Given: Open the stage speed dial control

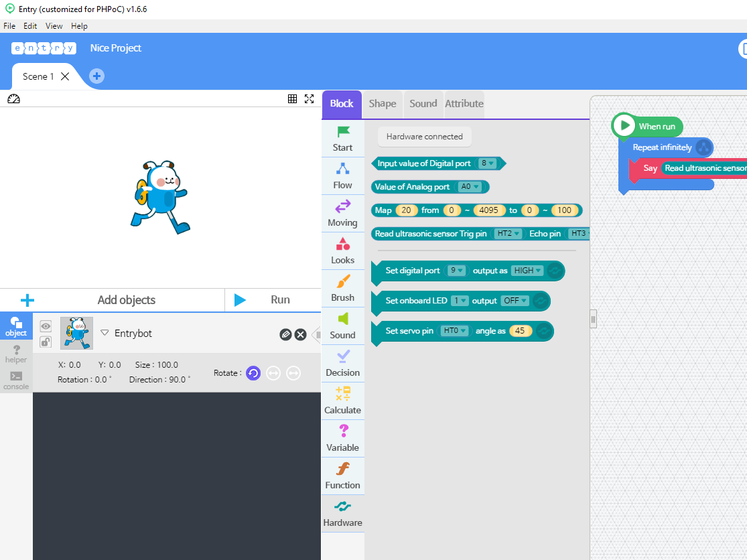Looking at the screenshot, I should coord(14,98).
